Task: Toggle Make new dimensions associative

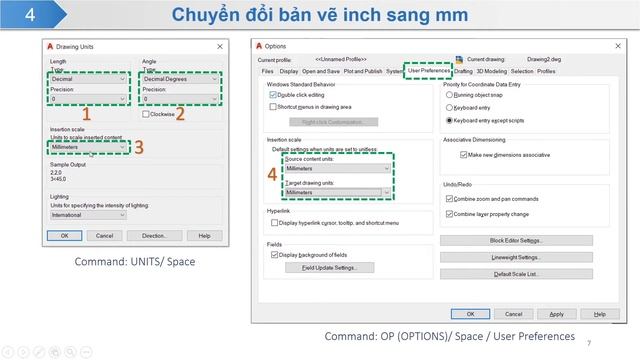Action: click(x=463, y=155)
